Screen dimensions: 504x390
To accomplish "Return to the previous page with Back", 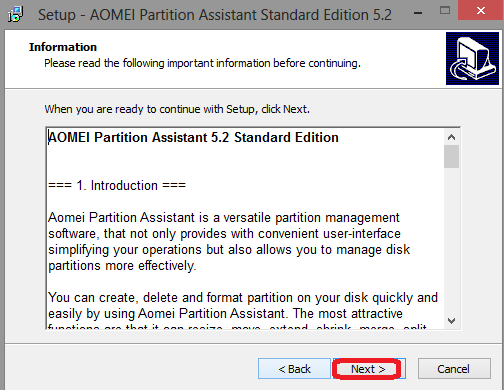I will (x=294, y=369).
